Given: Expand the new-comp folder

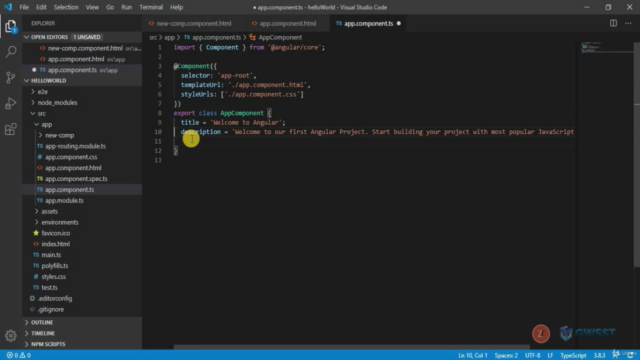Looking at the screenshot, I should (82, 135).
